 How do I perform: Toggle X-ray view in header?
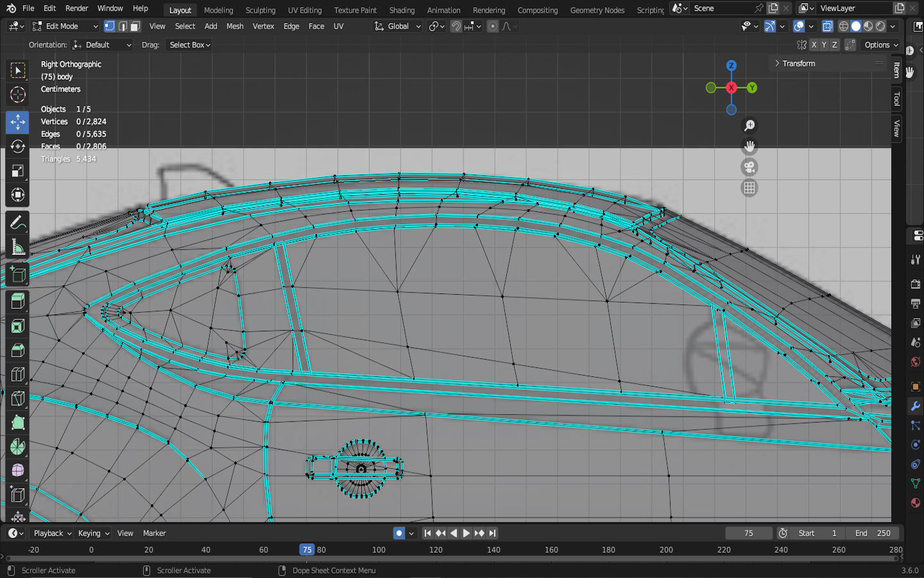pyautogui.click(x=828, y=26)
